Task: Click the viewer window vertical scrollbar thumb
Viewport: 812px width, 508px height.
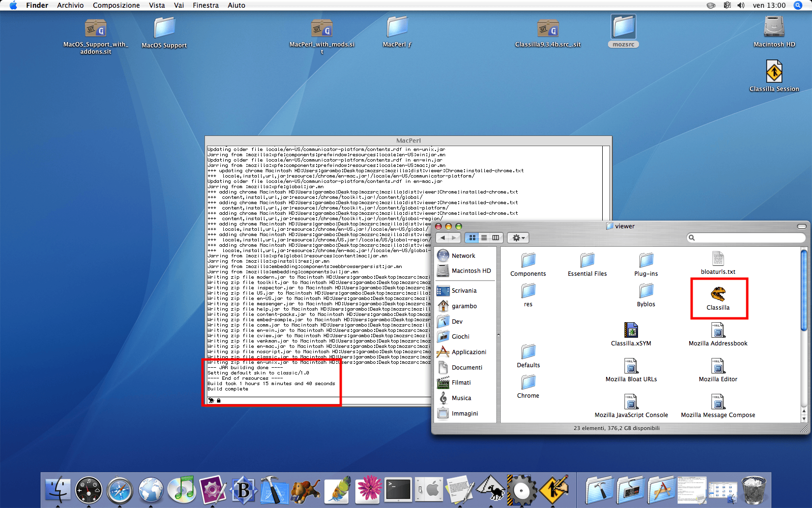Action: tap(804, 290)
